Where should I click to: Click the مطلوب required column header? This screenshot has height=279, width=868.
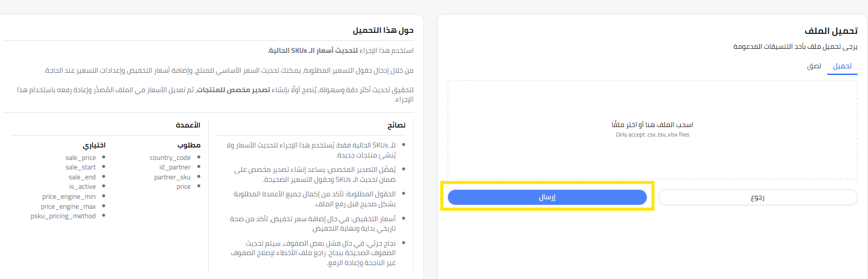(x=189, y=145)
